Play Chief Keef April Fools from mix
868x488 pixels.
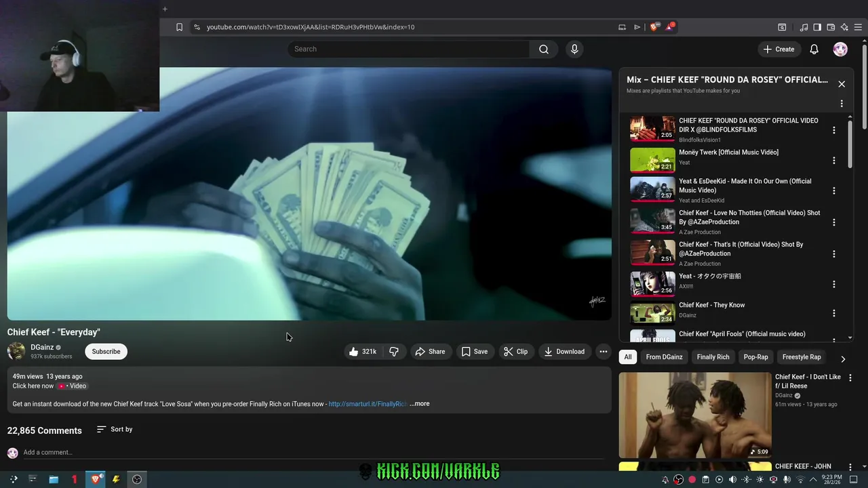coord(652,335)
